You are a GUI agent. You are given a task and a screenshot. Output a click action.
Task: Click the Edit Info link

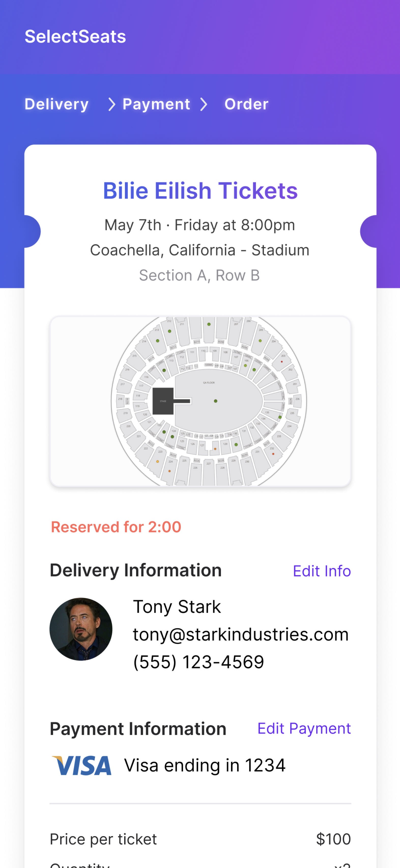[x=322, y=571]
